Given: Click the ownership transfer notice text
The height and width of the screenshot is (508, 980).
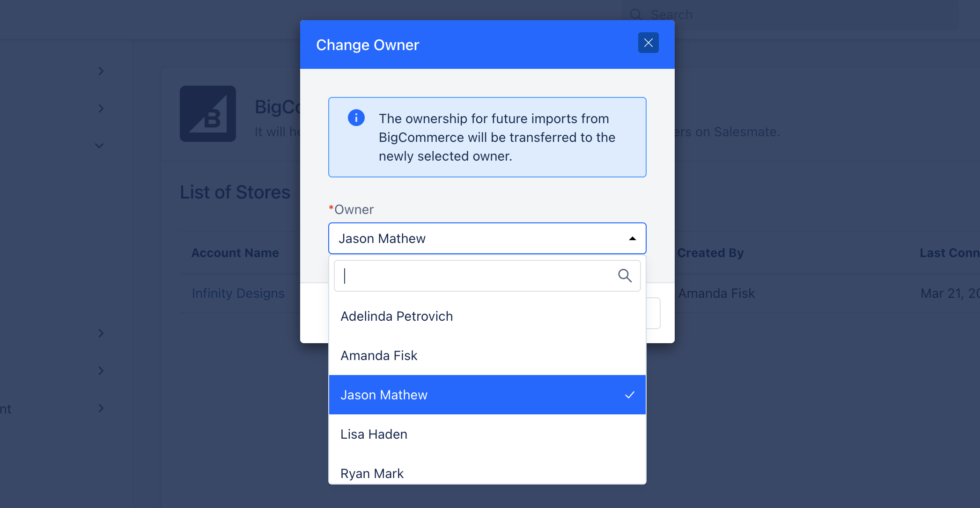Looking at the screenshot, I should pos(497,137).
